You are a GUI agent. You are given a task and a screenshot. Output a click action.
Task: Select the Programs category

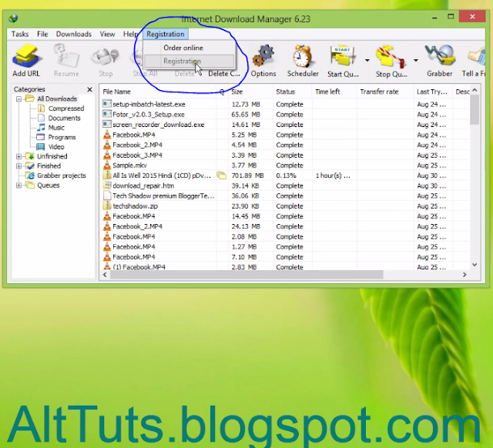62,137
